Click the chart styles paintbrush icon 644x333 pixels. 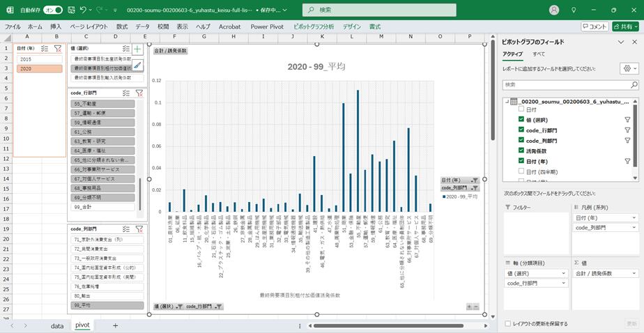(x=137, y=65)
